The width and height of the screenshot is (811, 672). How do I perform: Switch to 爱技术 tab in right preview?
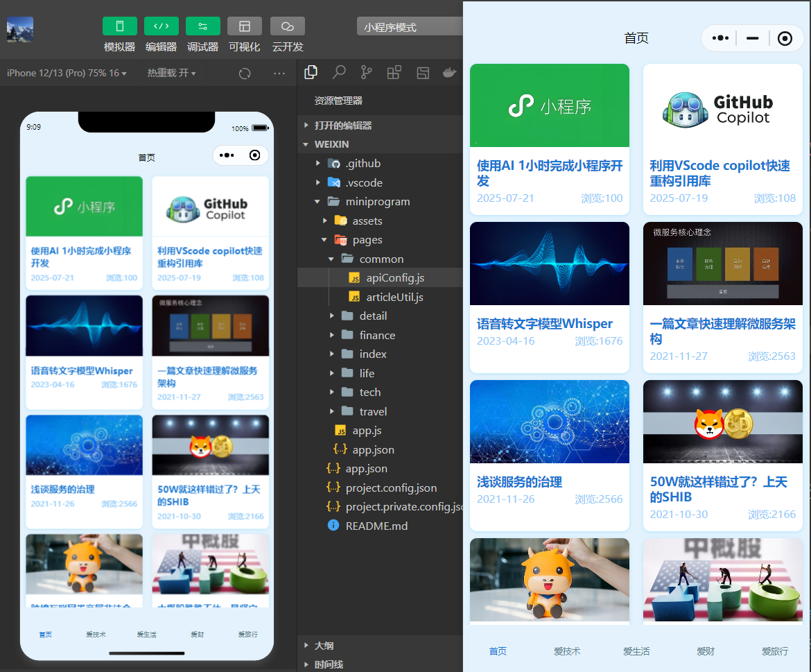567,651
